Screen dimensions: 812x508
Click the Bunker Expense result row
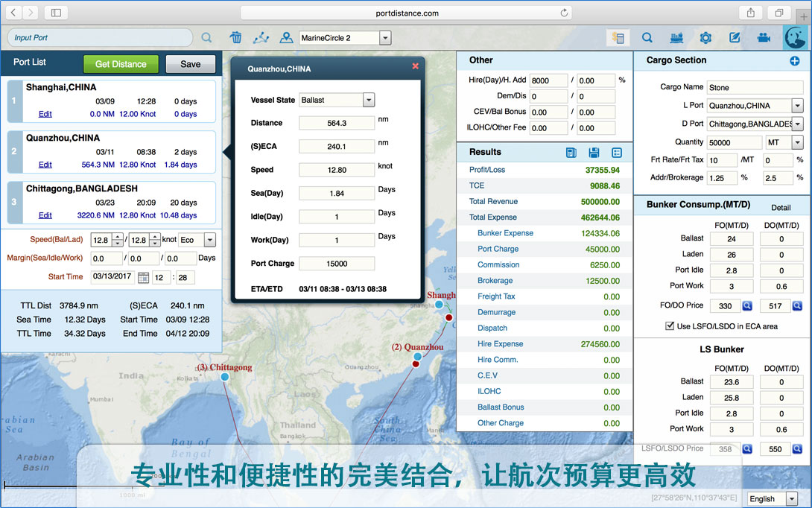pyautogui.click(x=545, y=233)
